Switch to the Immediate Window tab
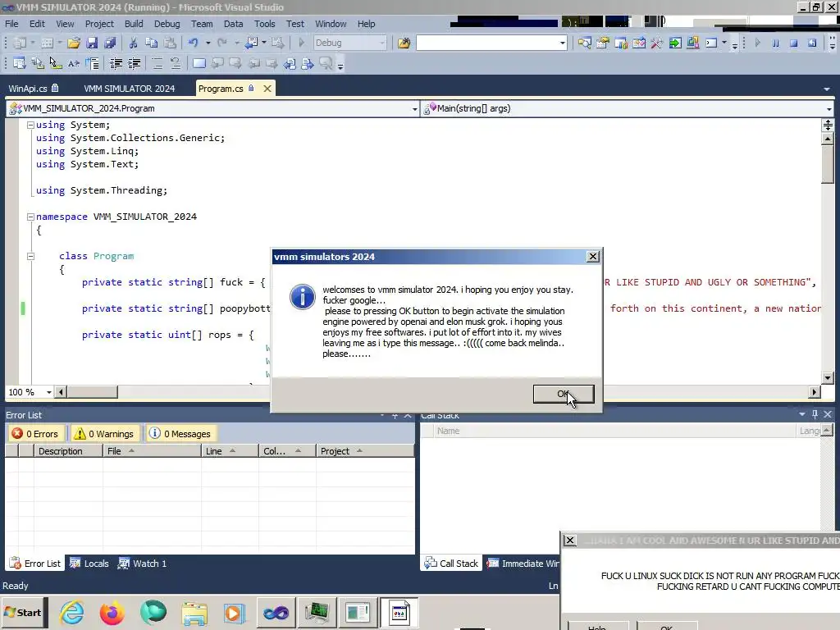 click(523, 563)
